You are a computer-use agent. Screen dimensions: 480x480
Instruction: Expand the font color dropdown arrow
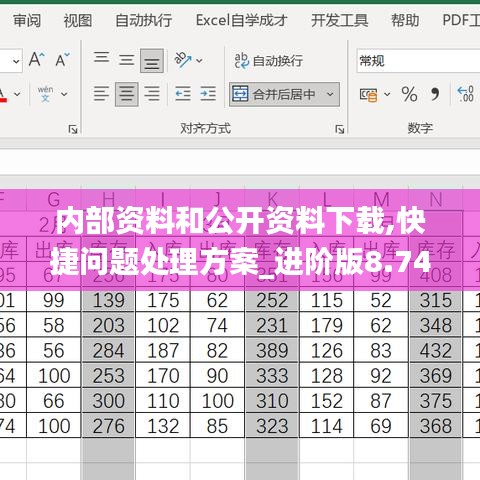[17, 95]
